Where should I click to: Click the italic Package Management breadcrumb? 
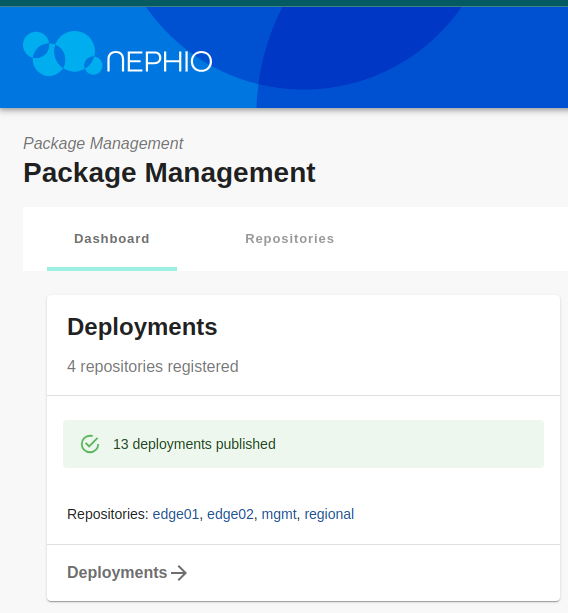[103, 143]
